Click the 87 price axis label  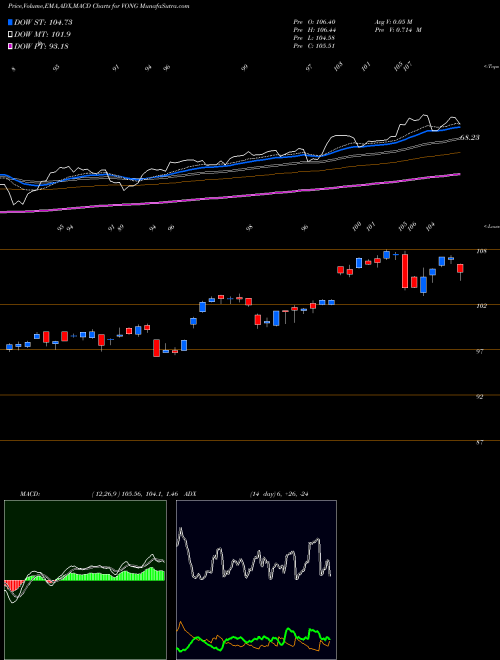(479, 442)
